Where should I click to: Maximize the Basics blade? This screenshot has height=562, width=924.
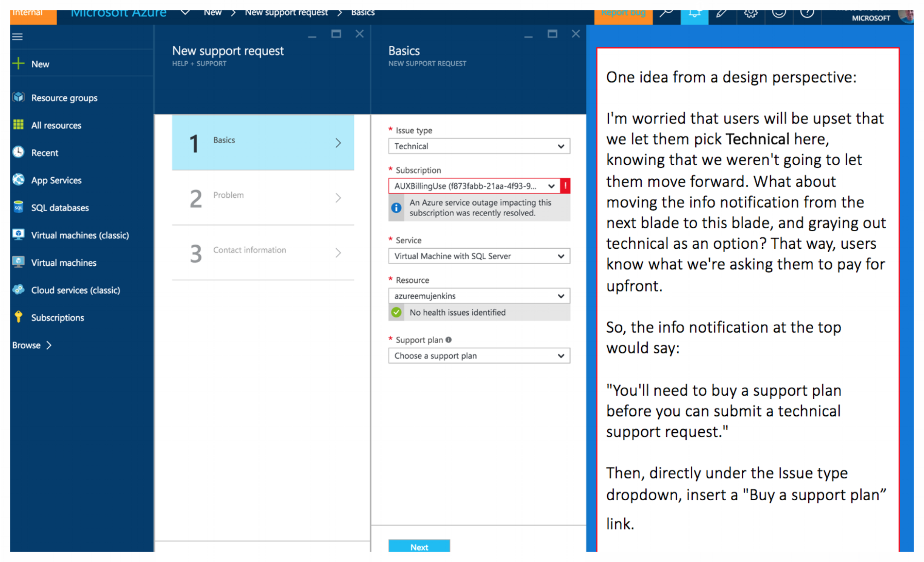pos(552,34)
